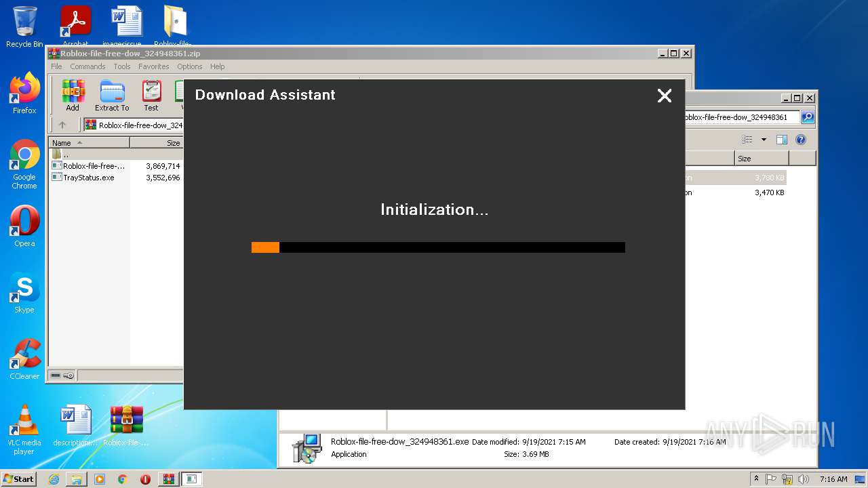Change the view in Explorer toolbar

coord(747,140)
